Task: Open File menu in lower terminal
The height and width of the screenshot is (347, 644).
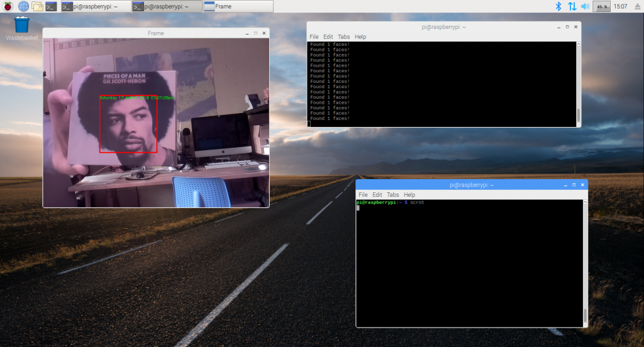Action: click(363, 195)
